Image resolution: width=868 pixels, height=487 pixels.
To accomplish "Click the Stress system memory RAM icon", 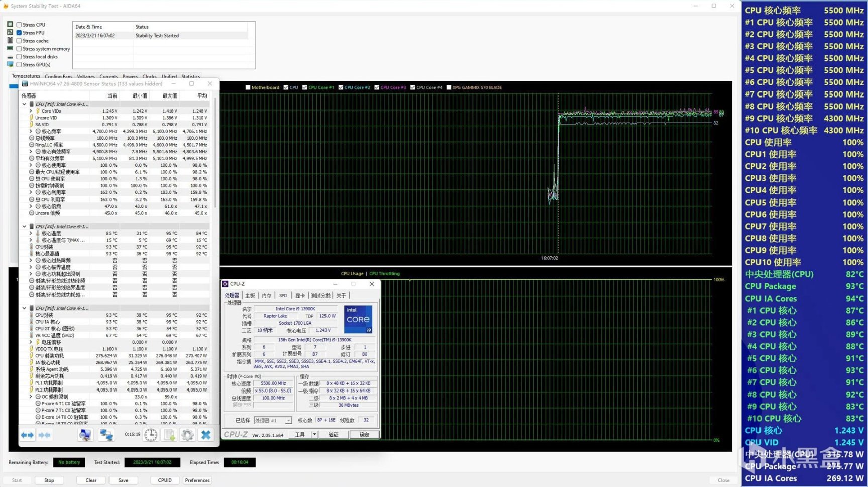I will point(10,48).
